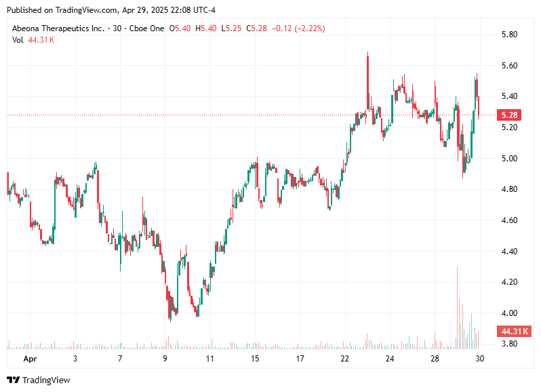Screen dimensions: 541x392
Task: Click the 5.40 price axis label
Action: 509,96
